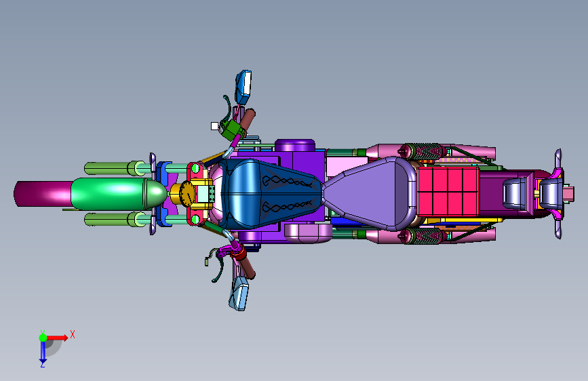The image size is (588, 381).
Task: Select the green switch housing on the upper handlebar
Action: click(x=233, y=130)
